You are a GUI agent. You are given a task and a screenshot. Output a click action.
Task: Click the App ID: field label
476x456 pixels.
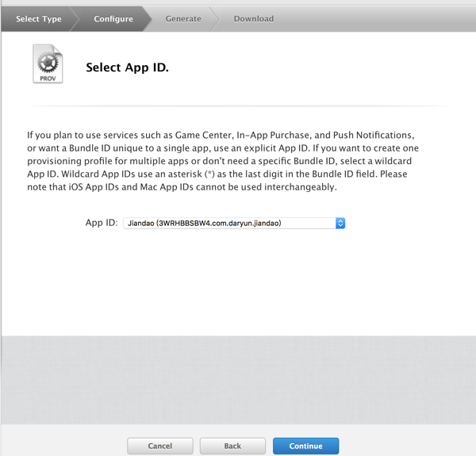(x=102, y=223)
